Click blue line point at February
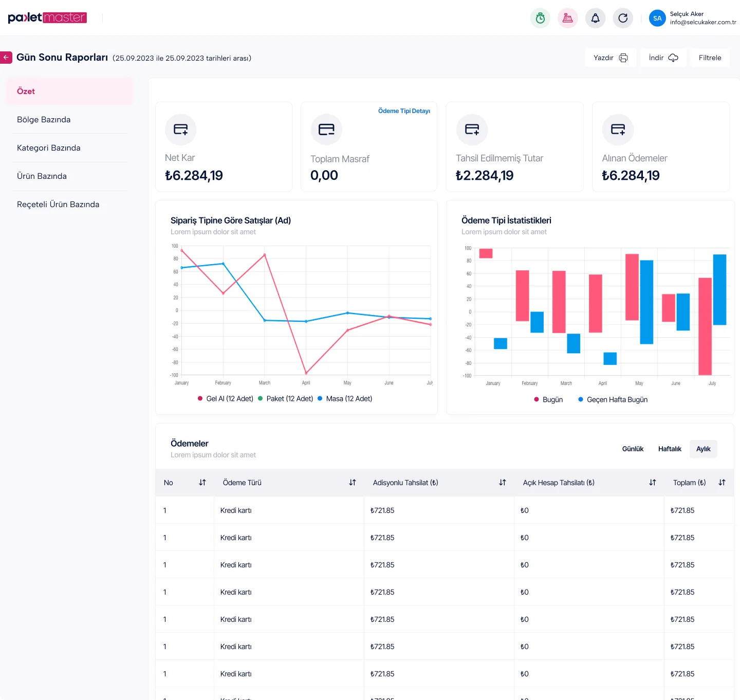The width and height of the screenshot is (740, 700). [x=223, y=264]
